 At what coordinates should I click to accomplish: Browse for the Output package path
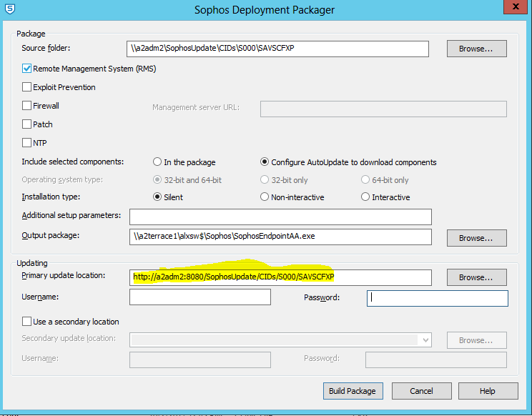tap(477, 238)
